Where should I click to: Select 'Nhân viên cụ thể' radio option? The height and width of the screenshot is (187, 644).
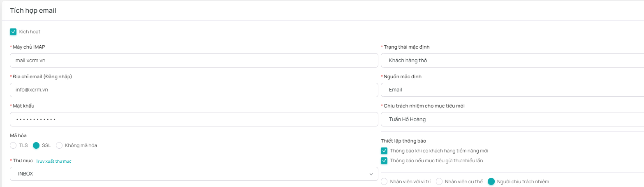(x=439, y=182)
